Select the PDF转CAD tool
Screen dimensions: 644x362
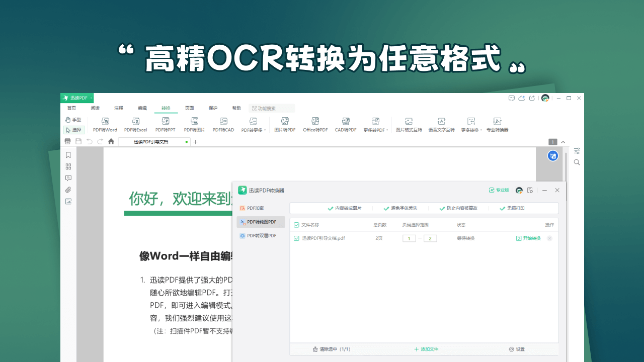pyautogui.click(x=223, y=125)
